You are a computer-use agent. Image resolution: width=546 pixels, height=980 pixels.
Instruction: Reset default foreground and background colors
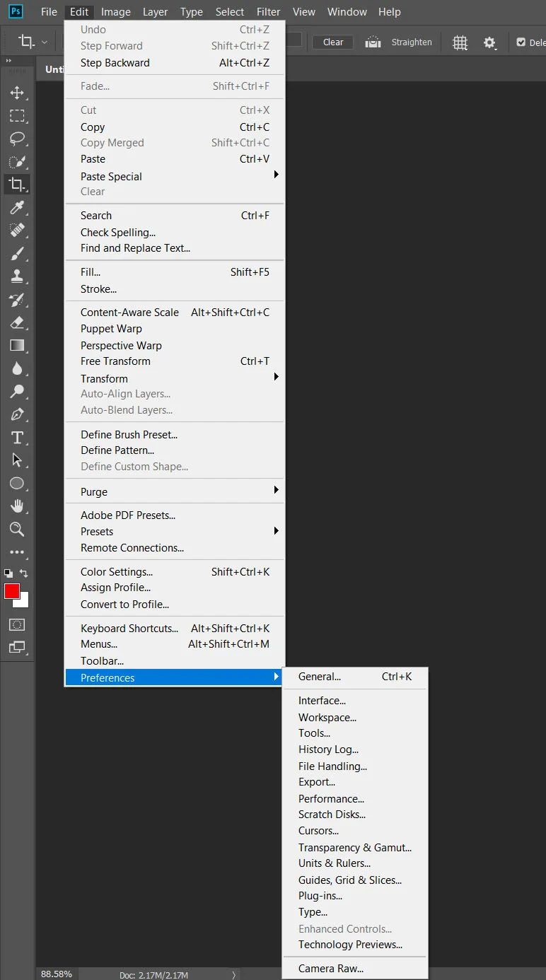8,573
